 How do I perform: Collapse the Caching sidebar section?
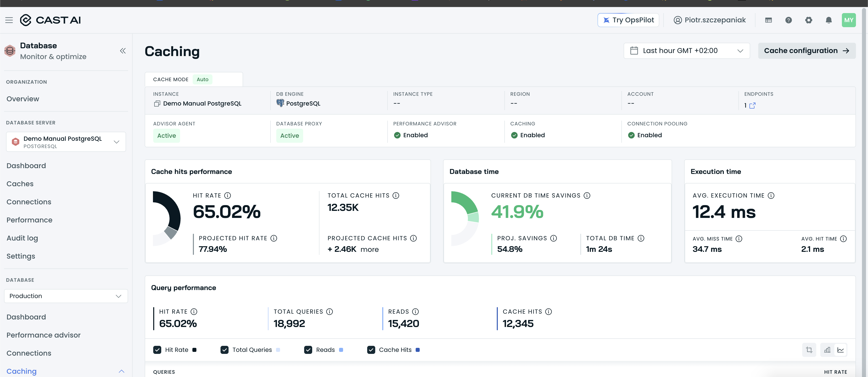(x=122, y=371)
